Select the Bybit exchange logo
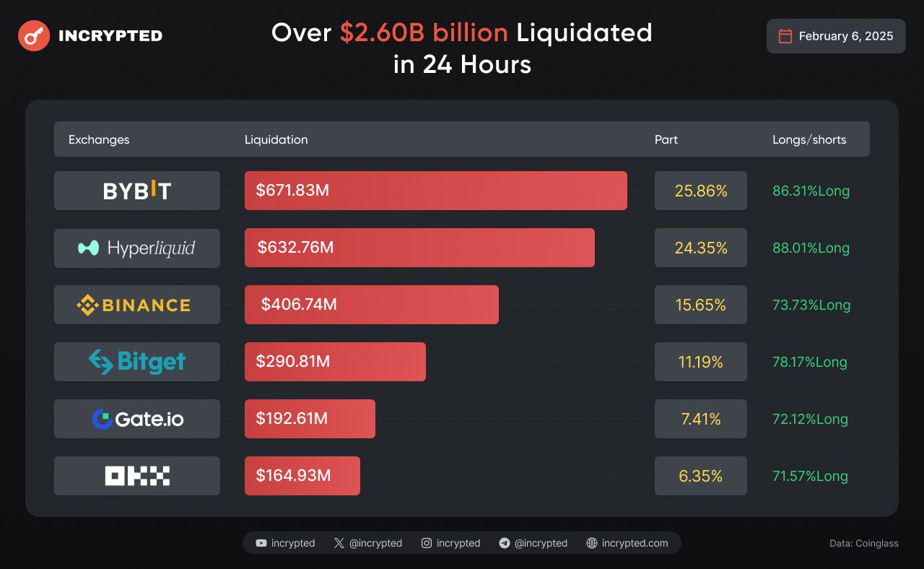The height and width of the screenshot is (569, 924). [137, 191]
